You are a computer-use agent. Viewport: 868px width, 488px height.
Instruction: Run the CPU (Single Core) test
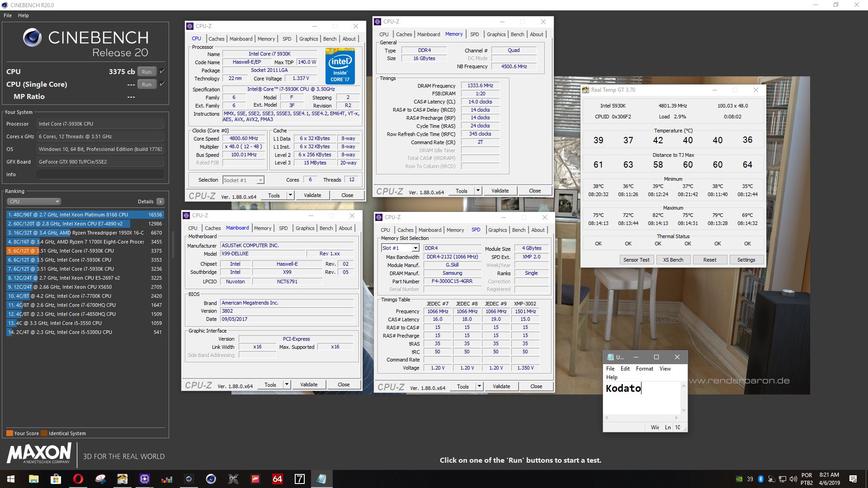(146, 84)
